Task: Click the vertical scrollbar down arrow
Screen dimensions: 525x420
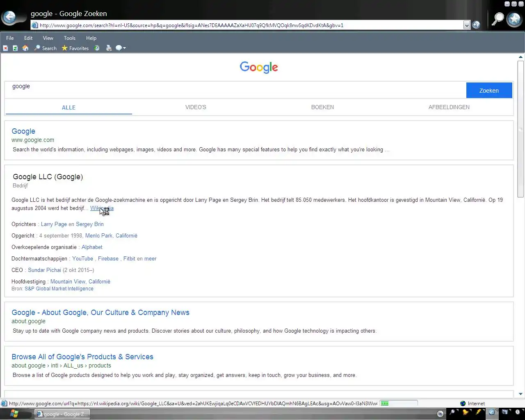Action: click(520, 394)
